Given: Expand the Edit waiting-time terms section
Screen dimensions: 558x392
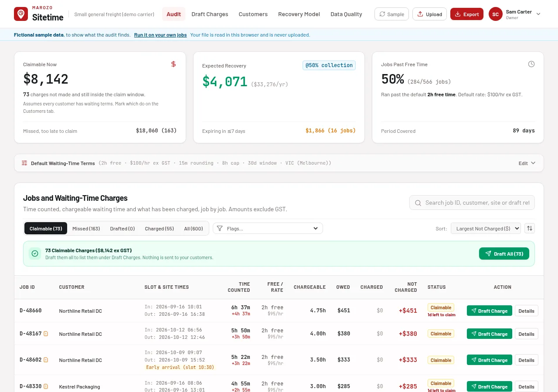Looking at the screenshot, I should pos(527,163).
